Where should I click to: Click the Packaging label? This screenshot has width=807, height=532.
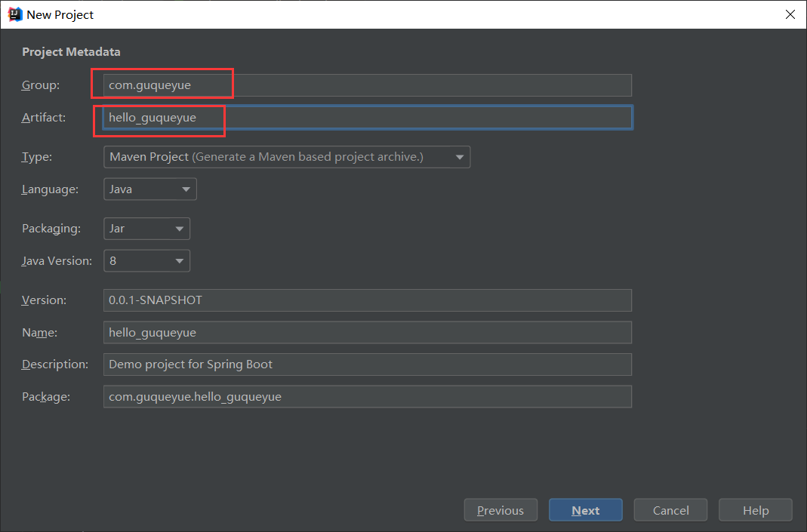[x=51, y=229]
